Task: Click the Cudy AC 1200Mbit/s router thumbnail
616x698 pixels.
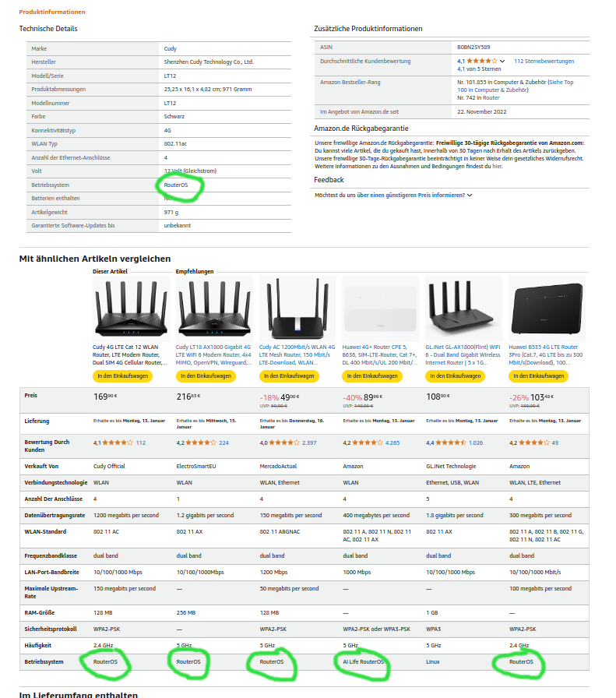Action: click(297, 308)
